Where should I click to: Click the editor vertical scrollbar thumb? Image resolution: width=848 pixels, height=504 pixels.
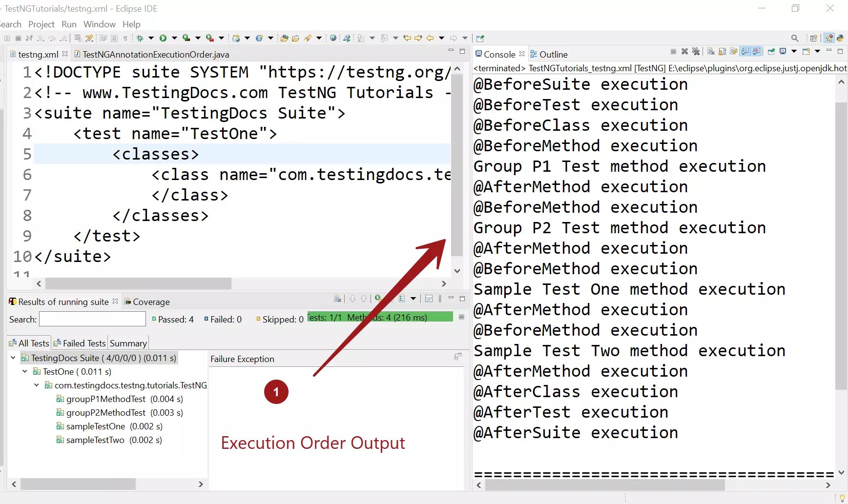coord(457,165)
